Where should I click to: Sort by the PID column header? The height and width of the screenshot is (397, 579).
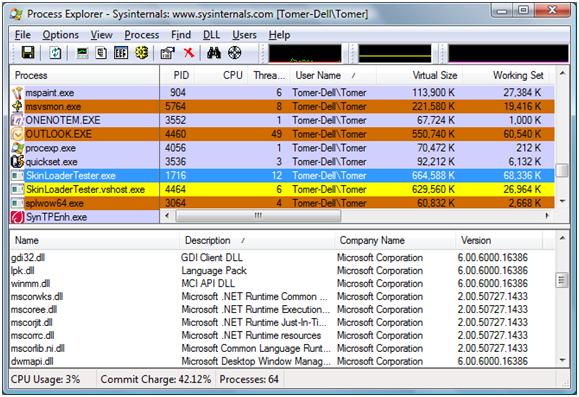pos(178,75)
